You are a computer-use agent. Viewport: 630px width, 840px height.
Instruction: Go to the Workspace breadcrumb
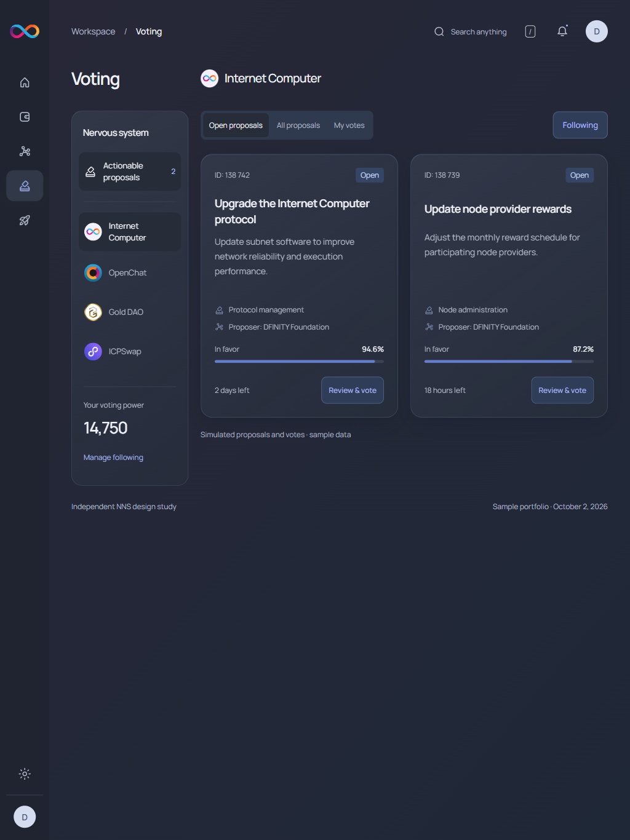click(x=93, y=31)
